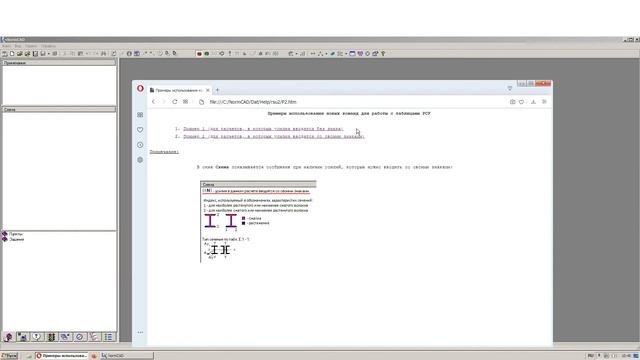640x360 pixels.
Task: Click new document icon in NormCAD toolbar
Action: point(12,53)
